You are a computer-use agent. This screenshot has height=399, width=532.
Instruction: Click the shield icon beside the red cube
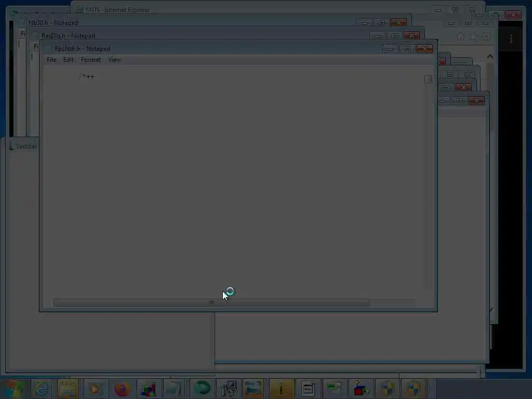coord(388,389)
